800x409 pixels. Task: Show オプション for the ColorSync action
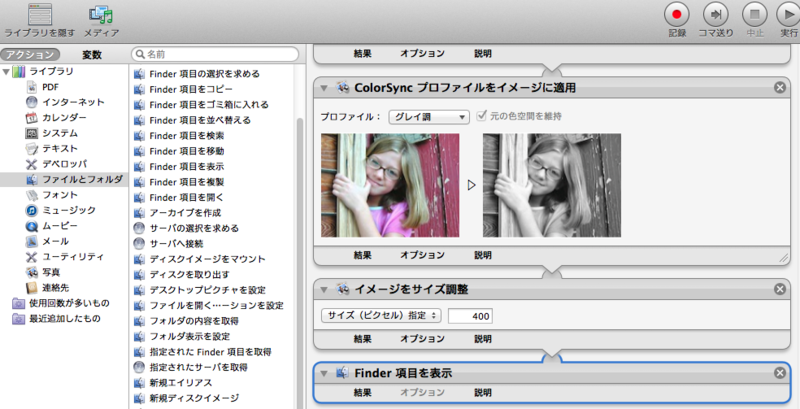(422, 255)
